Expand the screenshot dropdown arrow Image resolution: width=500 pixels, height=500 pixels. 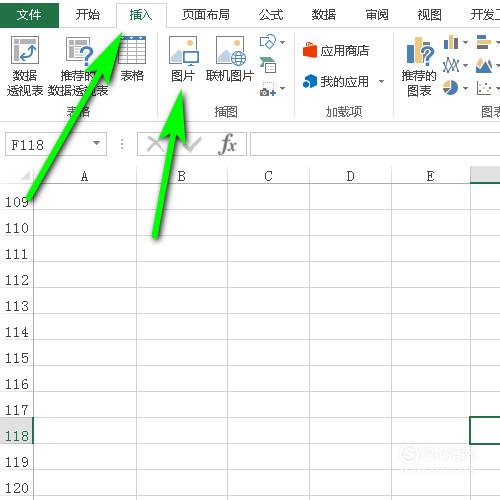click(x=282, y=88)
